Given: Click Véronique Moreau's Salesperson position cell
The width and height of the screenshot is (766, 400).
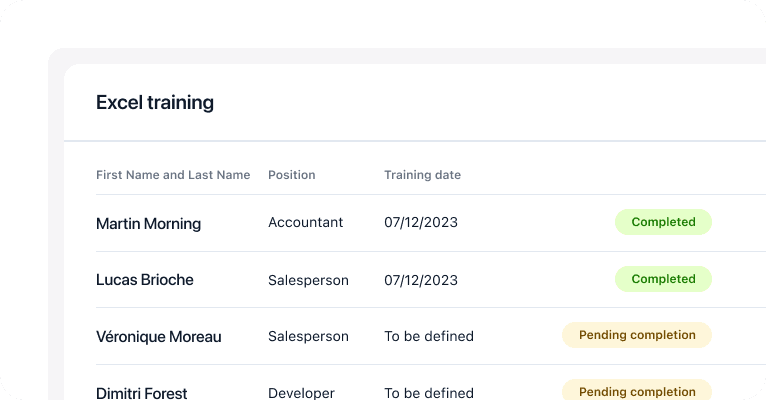Looking at the screenshot, I should [308, 337].
